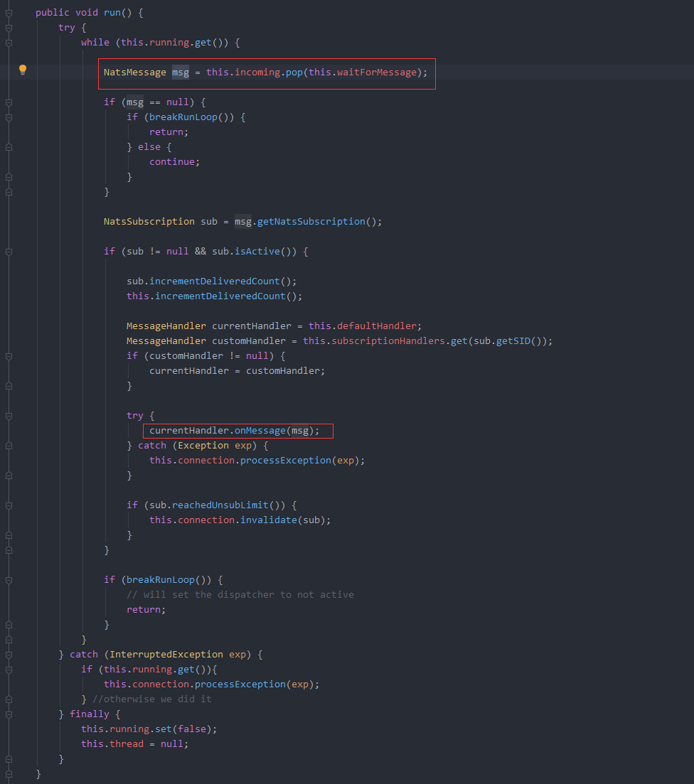Collapse fold marker at 'if (sub != null && sub.isActive())'
The image size is (694, 784).
coord(9,252)
